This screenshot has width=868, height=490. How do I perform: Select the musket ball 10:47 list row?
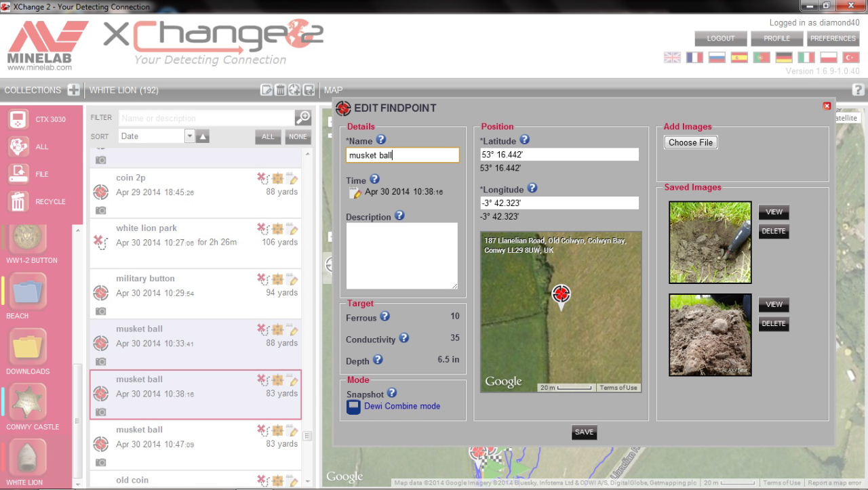click(196, 445)
